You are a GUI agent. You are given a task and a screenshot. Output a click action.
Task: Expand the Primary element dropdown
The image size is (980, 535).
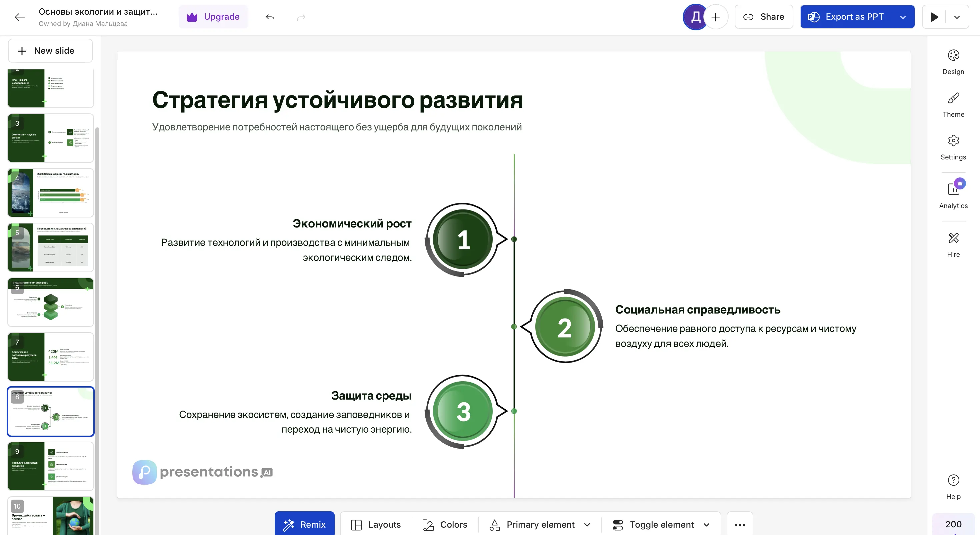586,524
